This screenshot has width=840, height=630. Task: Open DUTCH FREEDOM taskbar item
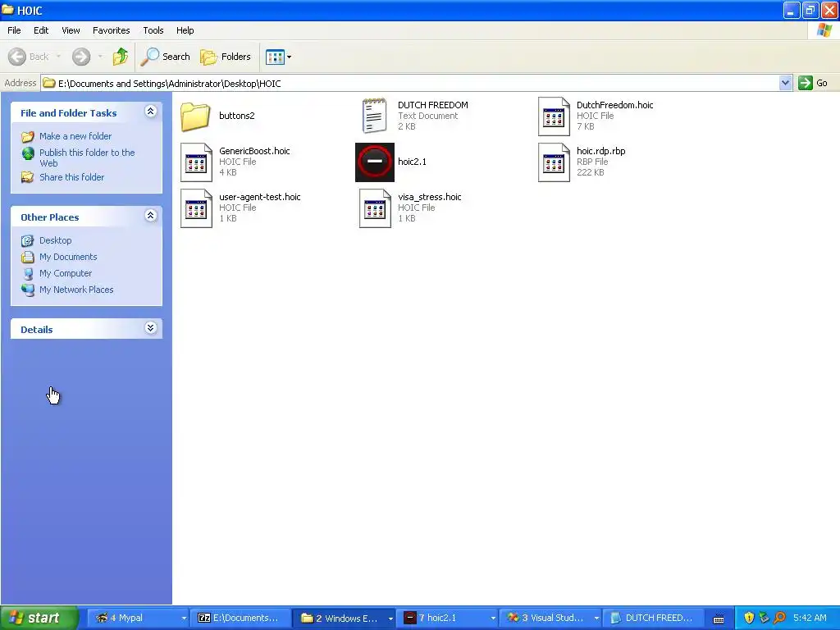click(652, 618)
